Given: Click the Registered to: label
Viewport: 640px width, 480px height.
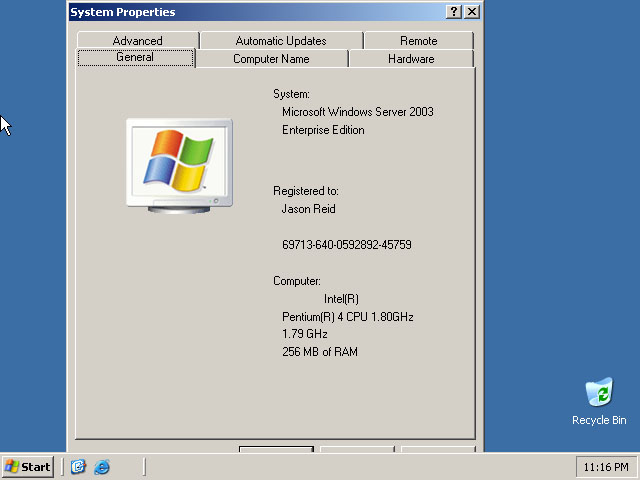Looking at the screenshot, I should tap(306, 191).
